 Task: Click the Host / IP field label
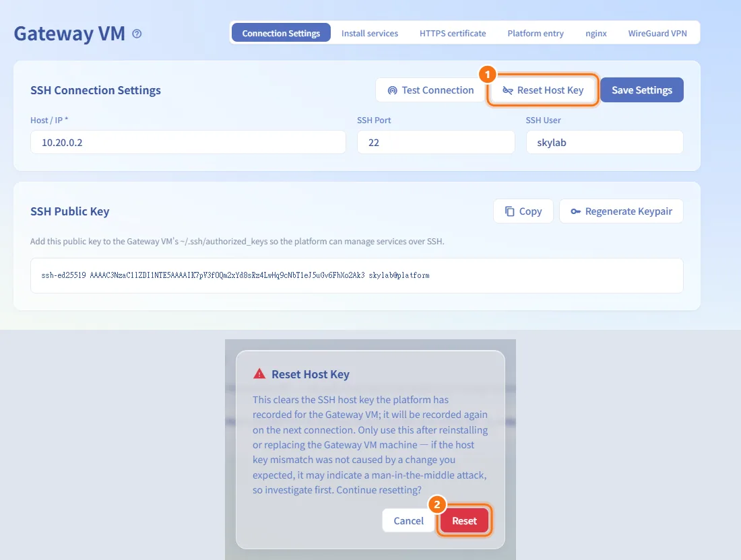[x=49, y=120]
